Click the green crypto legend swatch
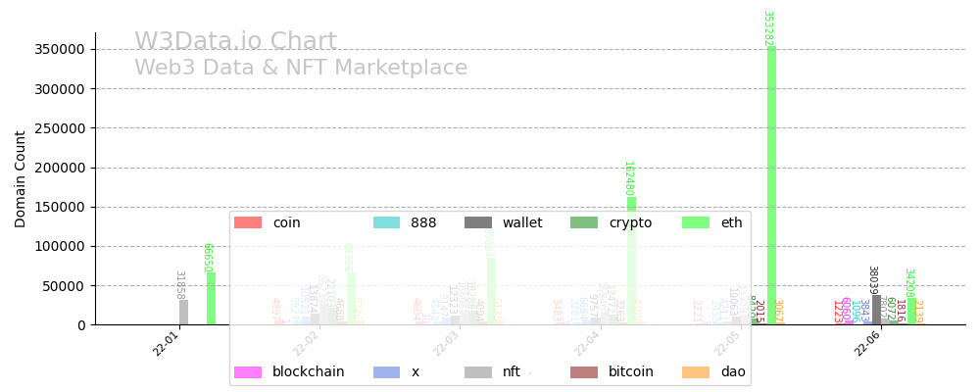This screenshot has width=980, height=392. click(584, 223)
